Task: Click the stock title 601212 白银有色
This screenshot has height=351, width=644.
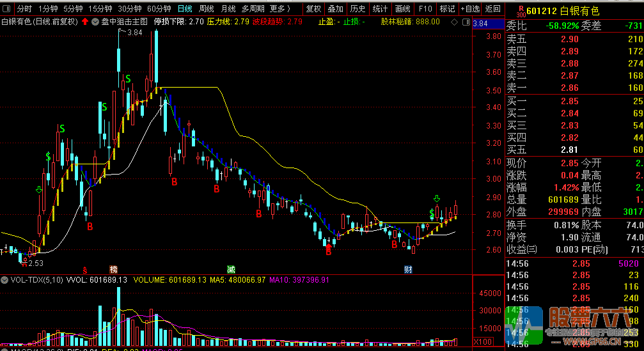Action: click(563, 11)
